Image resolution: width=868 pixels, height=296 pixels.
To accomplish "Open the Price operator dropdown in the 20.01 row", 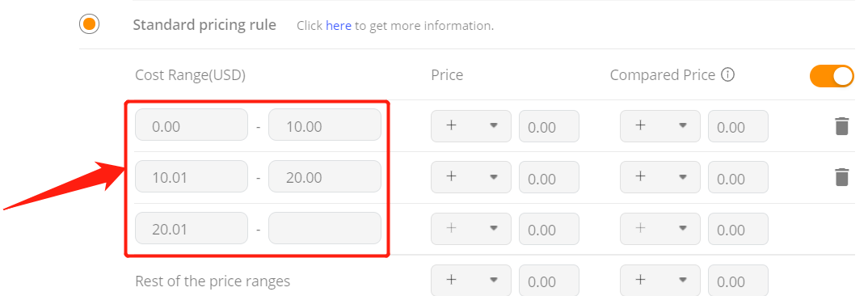I will 471,228.
